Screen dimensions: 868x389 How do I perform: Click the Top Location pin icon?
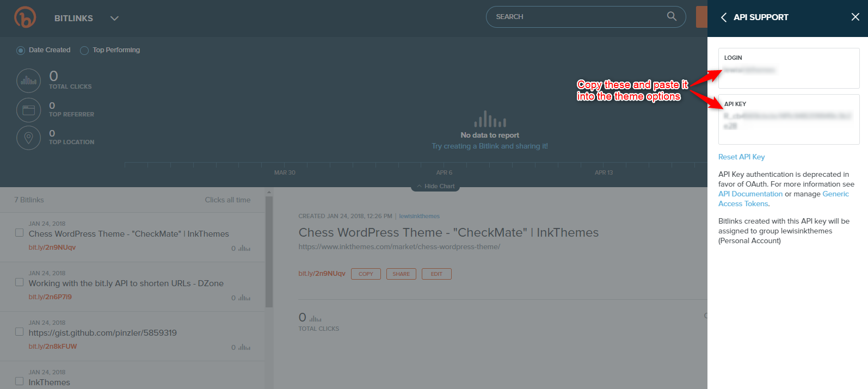click(29, 138)
